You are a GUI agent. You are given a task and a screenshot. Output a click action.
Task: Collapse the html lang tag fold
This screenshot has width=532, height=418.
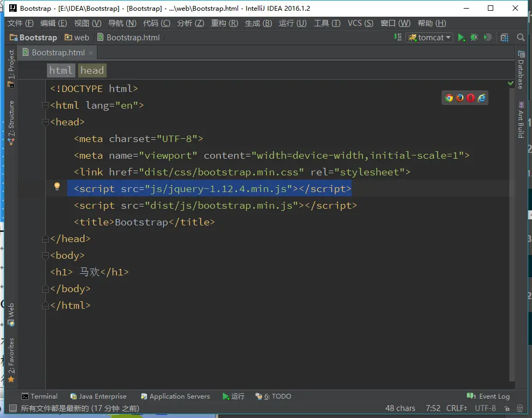45,105
